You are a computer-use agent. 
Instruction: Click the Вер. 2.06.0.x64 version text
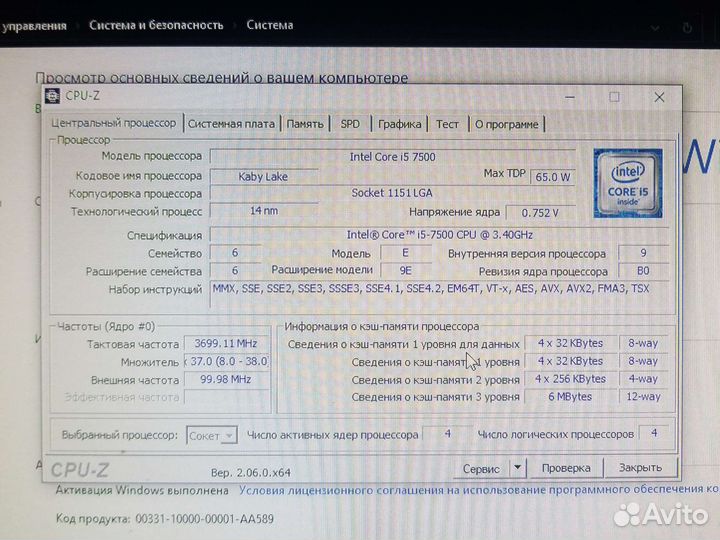click(251, 472)
